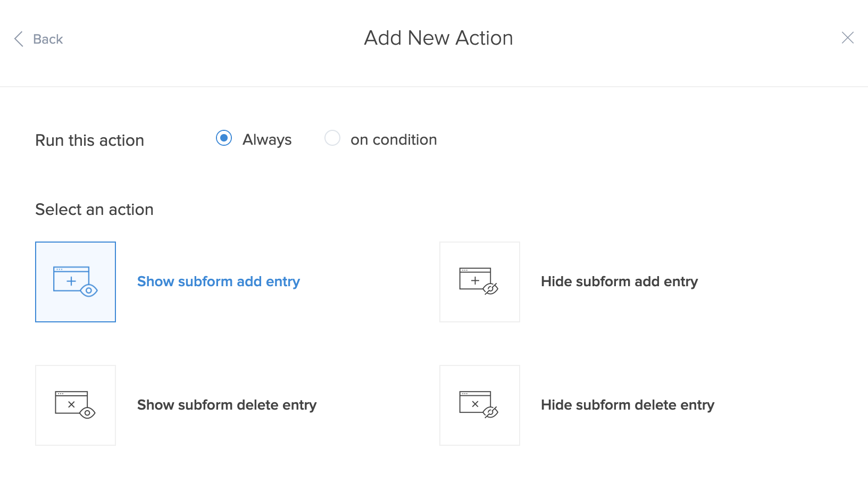Click the on condition option label
The width and height of the screenshot is (868, 499).
[x=394, y=140]
